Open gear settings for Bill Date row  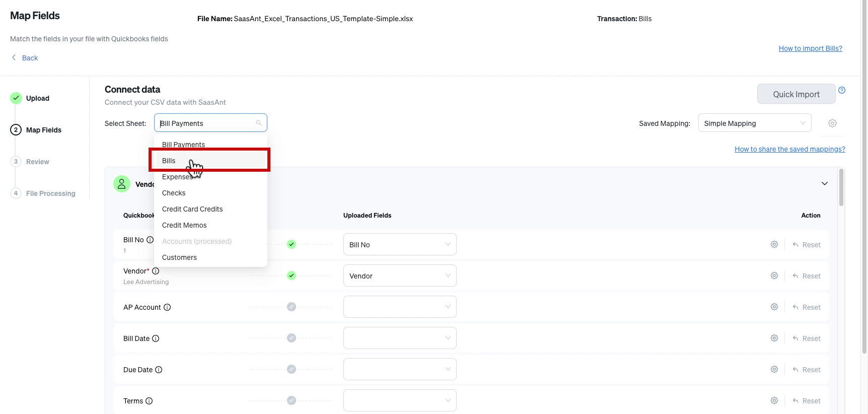point(774,338)
